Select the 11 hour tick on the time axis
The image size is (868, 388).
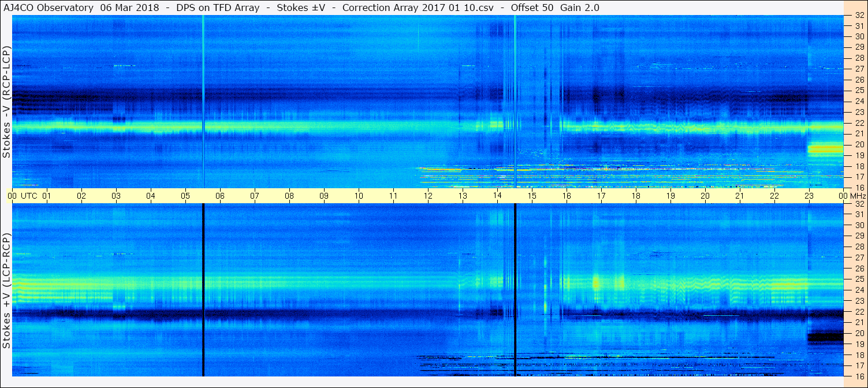[393, 196]
